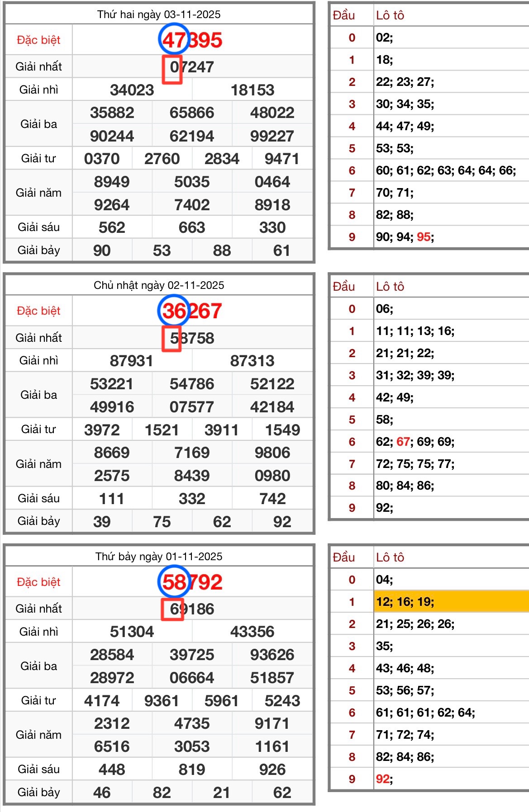
Task: Click the fourth prize number 3972
Action: 102,430
